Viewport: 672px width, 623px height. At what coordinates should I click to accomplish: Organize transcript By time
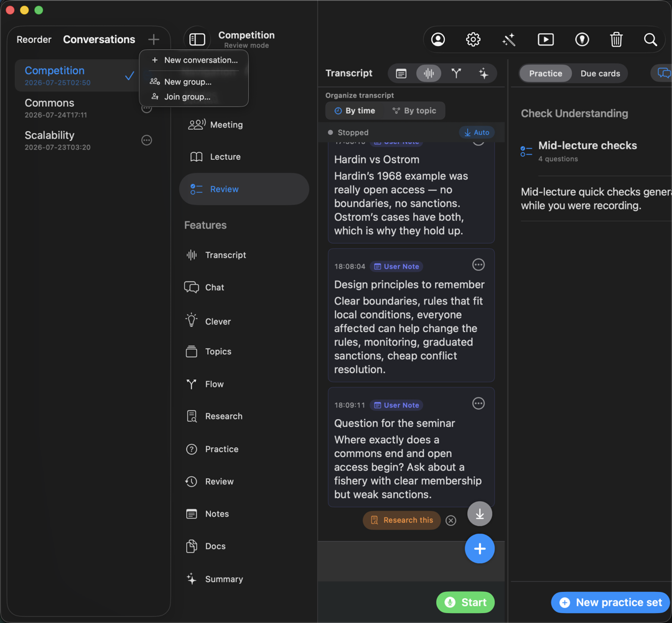coord(355,111)
